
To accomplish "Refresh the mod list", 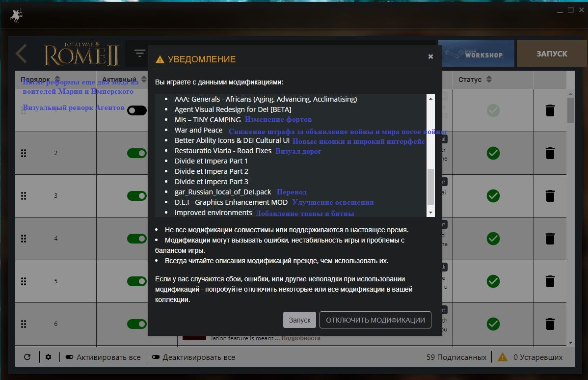I will click(x=27, y=357).
